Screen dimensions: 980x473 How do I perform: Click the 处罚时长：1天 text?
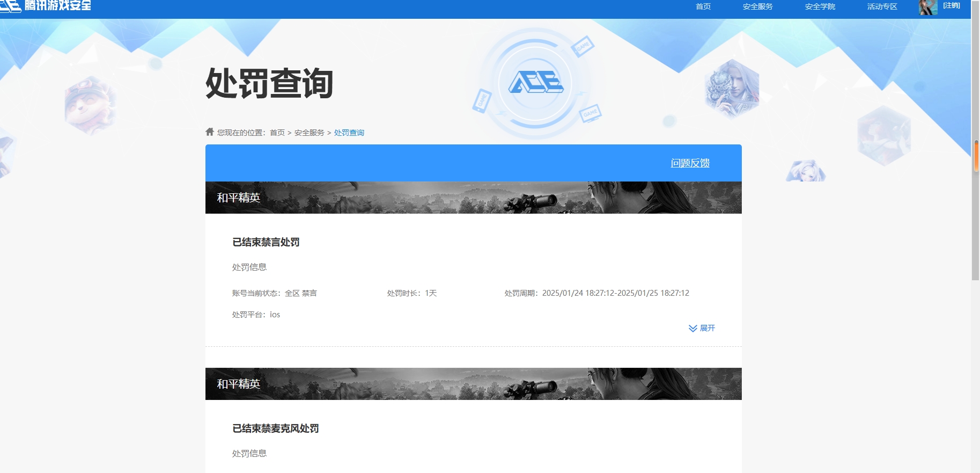(412, 293)
